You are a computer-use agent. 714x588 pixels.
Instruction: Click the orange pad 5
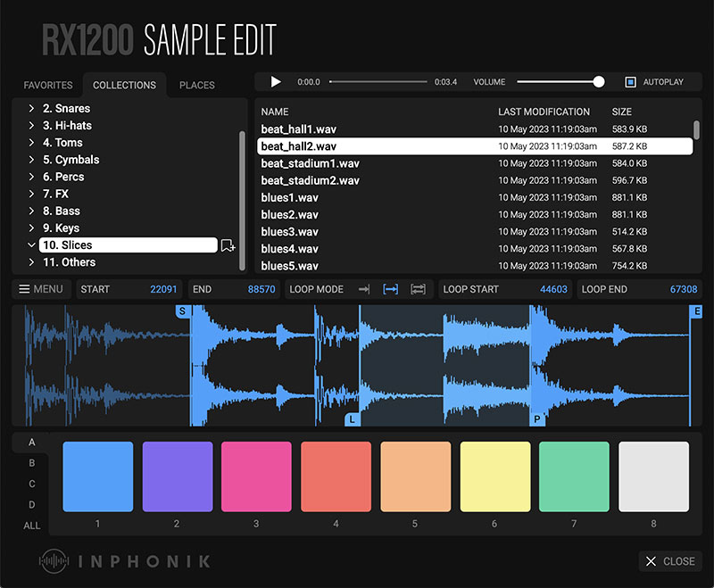coord(416,476)
